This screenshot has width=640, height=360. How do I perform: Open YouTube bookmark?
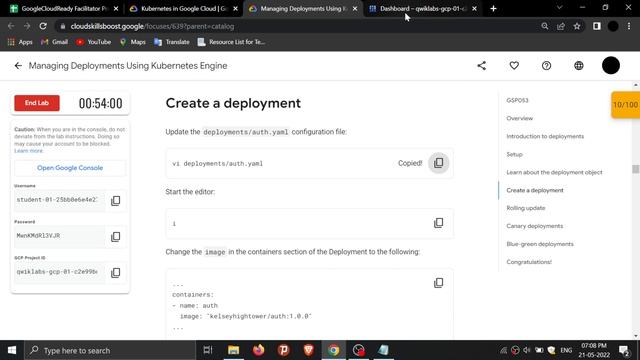tap(93, 42)
